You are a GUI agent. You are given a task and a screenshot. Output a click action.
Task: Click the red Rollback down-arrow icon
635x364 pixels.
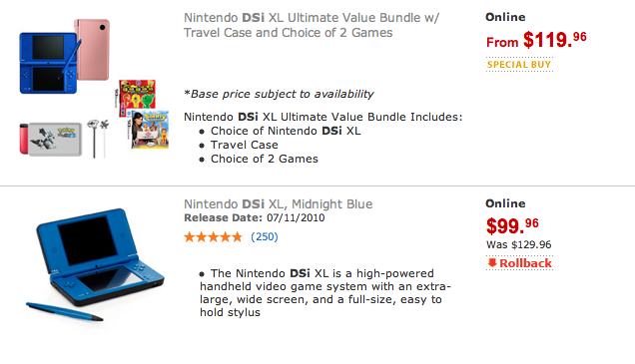tap(492, 263)
